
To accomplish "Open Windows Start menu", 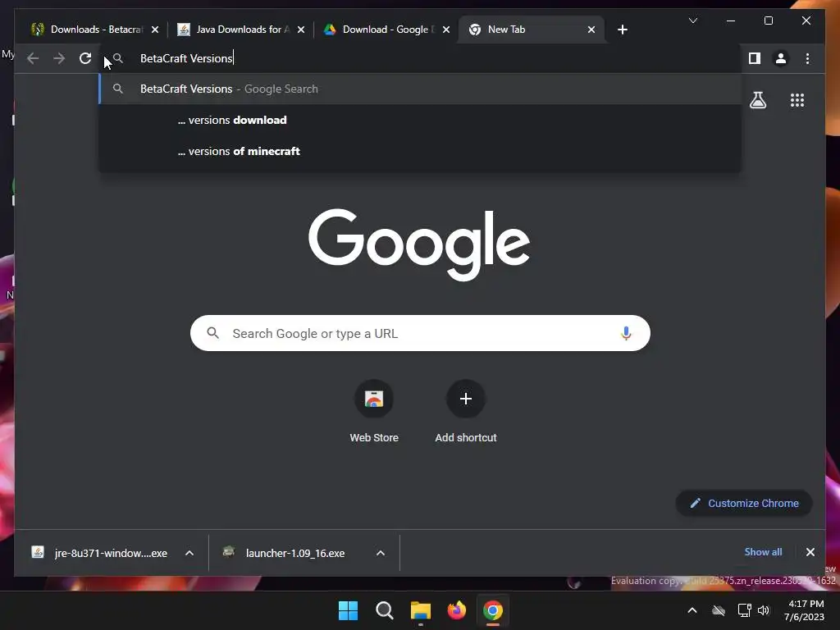I will 348,610.
